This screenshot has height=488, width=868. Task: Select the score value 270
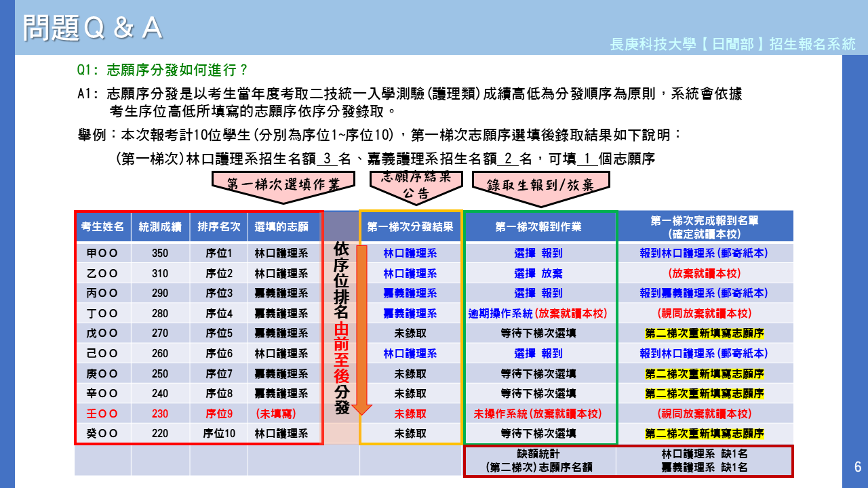pyautogui.click(x=160, y=333)
